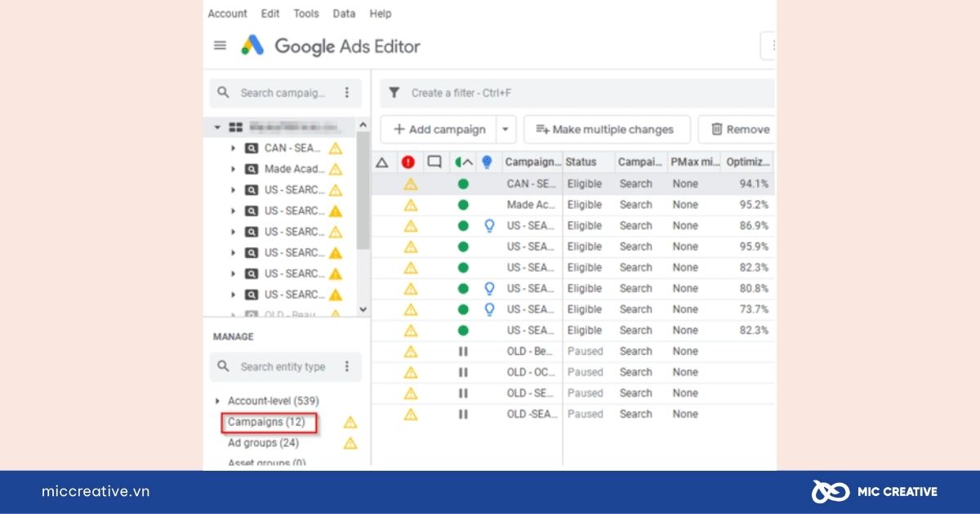Open the hamburger menu beside Google Ads Editor
The image size is (980, 514).
click(x=220, y=46)
